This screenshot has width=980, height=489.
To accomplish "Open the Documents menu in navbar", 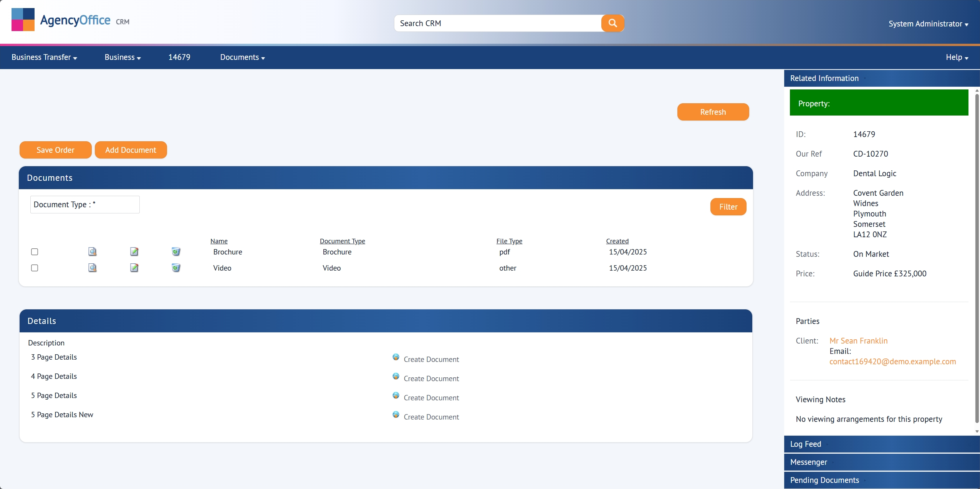I will [x=242, y=57].
